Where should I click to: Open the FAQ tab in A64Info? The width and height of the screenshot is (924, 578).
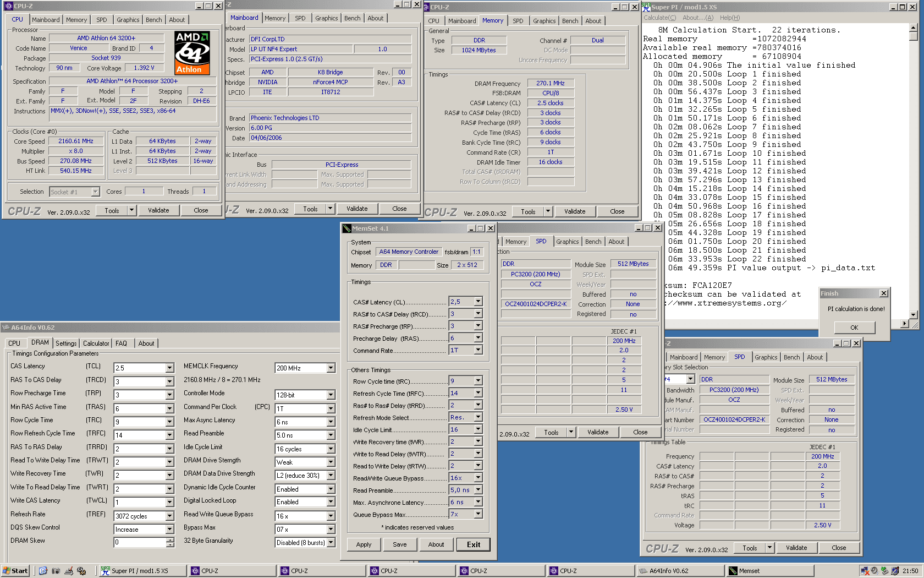[x=121, y=343]
